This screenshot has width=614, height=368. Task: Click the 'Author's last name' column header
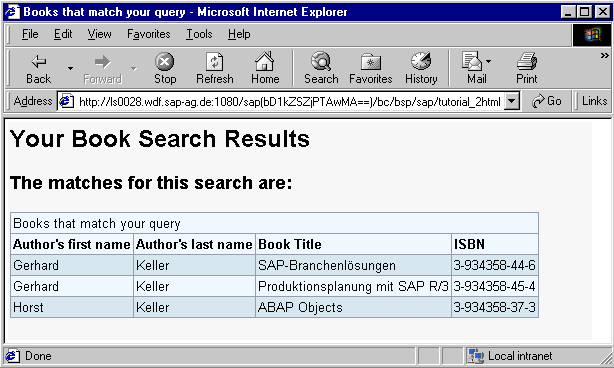(x=194, y=244)
